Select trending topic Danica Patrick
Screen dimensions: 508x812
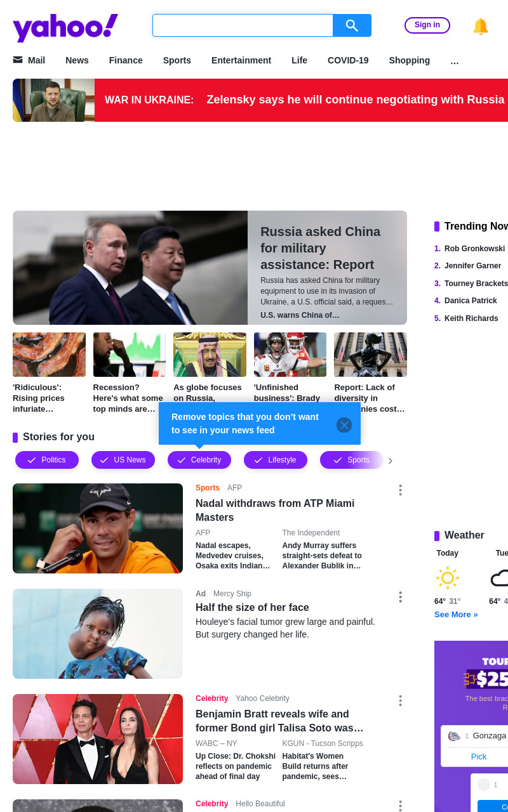click(471, 301)
